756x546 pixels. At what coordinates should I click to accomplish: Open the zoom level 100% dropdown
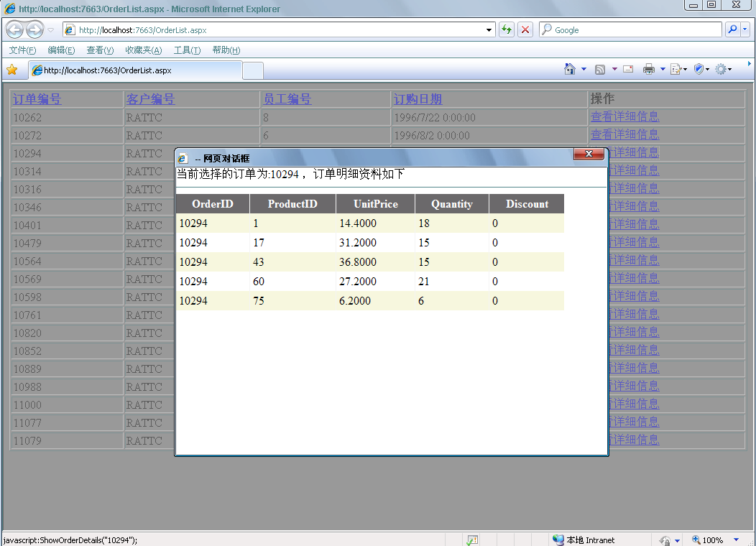click(x=736, y=540)
